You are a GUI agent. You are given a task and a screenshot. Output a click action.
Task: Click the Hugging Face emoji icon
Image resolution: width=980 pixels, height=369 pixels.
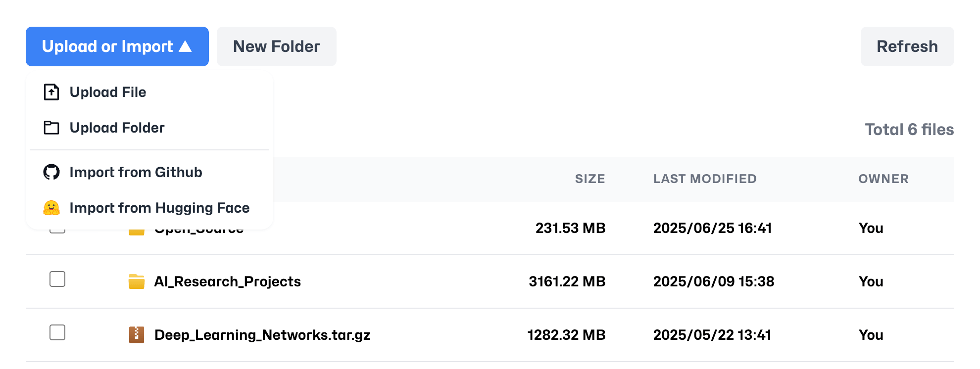click(x=51, y=208)
